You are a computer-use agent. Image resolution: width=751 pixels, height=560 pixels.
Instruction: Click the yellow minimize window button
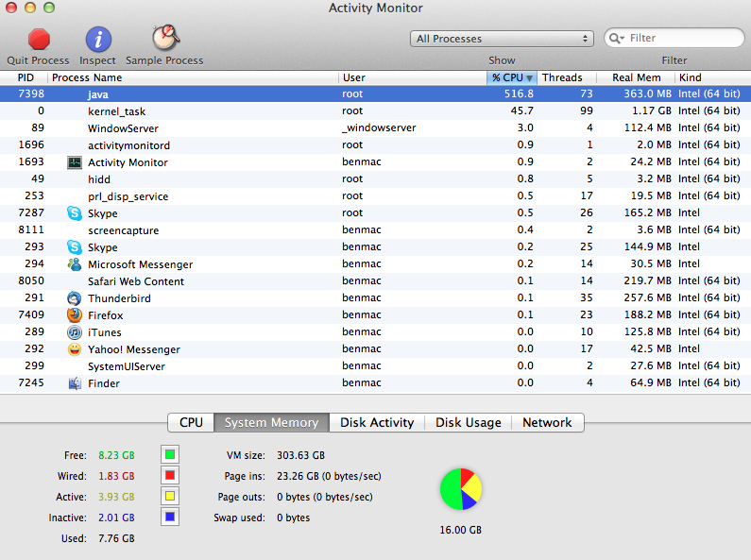(29, 8)
